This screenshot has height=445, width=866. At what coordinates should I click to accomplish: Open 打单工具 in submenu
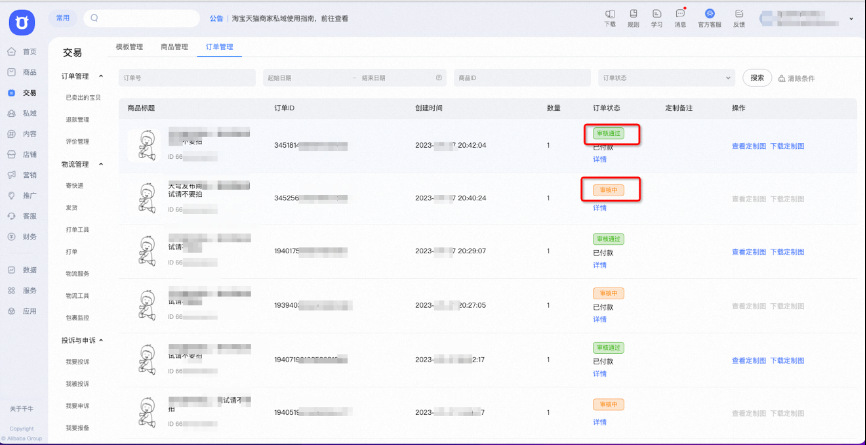tap(77, 230)
